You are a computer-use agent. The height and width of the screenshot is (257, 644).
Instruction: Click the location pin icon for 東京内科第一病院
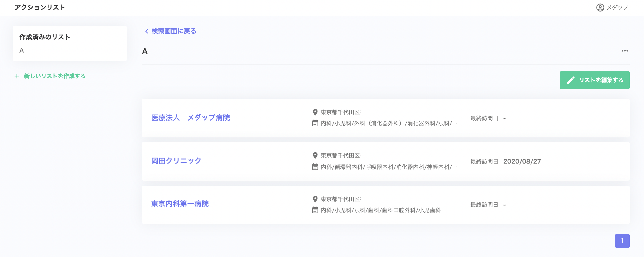315,199
